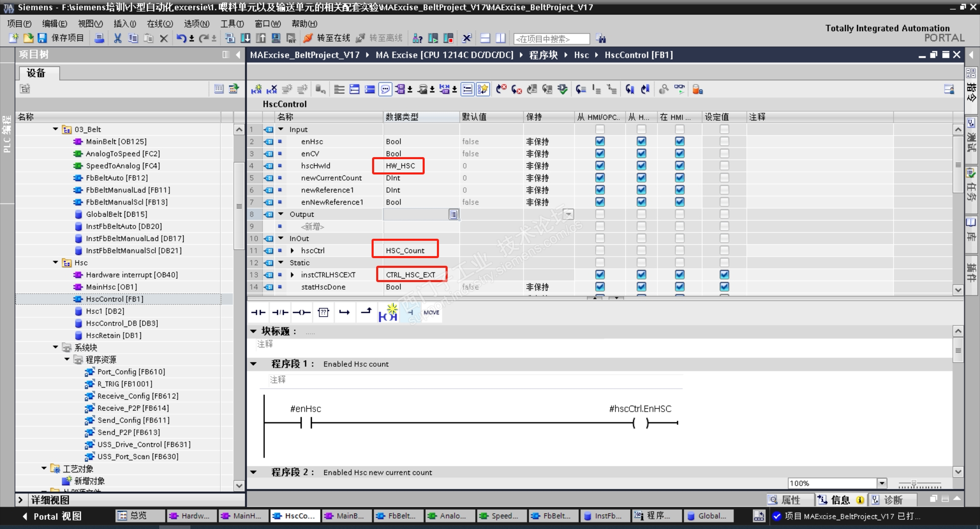The width and height of the screenshot is (980, 529).
Task: Click the project search input field
Action: pyautogui.click(x=551, y=39)
